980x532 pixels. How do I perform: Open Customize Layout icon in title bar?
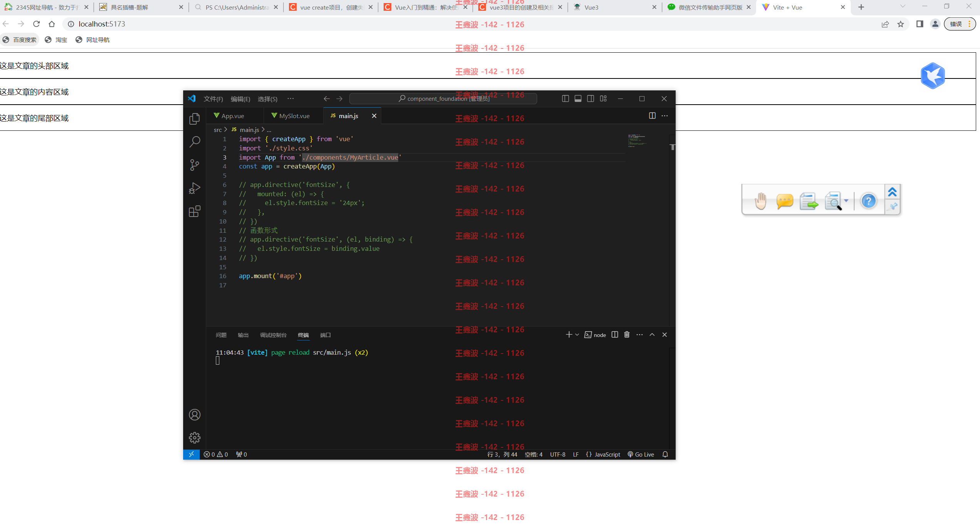[x=603, y=98]
